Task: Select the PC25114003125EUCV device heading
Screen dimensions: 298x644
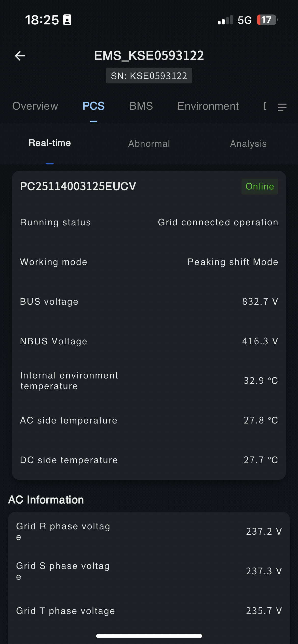Action: pos(78,186)
